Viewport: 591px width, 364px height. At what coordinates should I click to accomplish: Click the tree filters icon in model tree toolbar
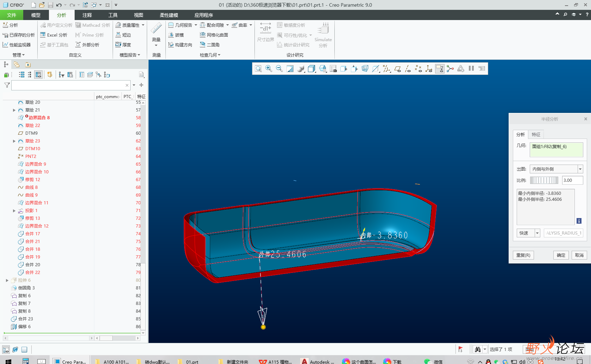point(62,75)
